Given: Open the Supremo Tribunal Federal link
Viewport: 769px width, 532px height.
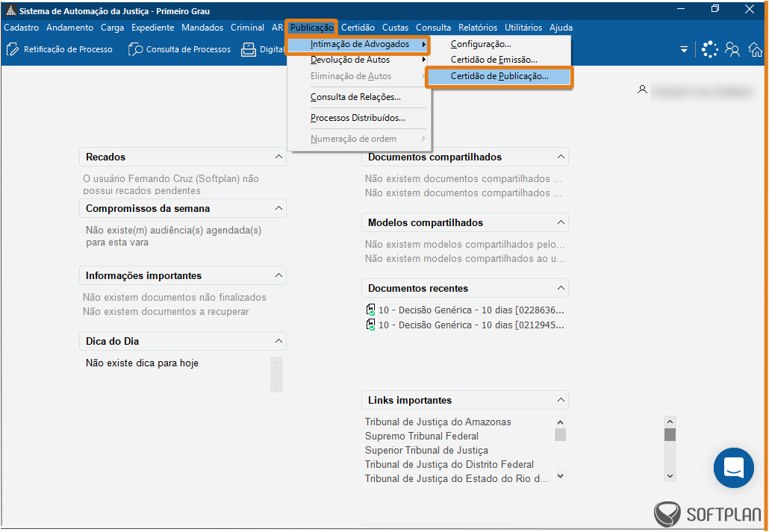Looking at the screenshot, I should tap(422, 436).
